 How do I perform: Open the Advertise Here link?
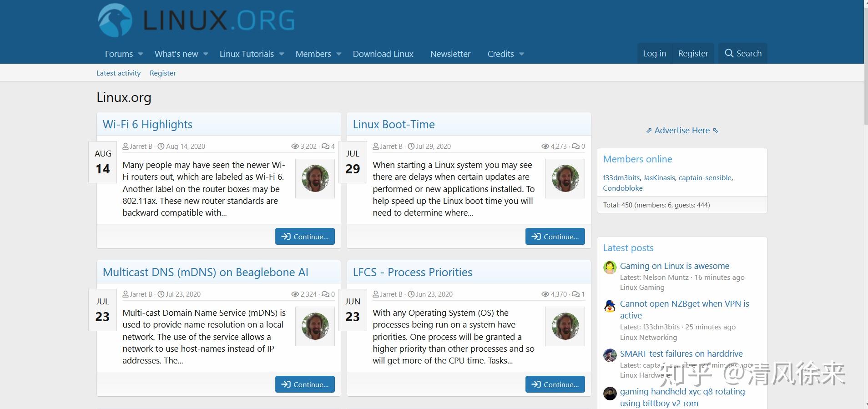coord(682,131)
